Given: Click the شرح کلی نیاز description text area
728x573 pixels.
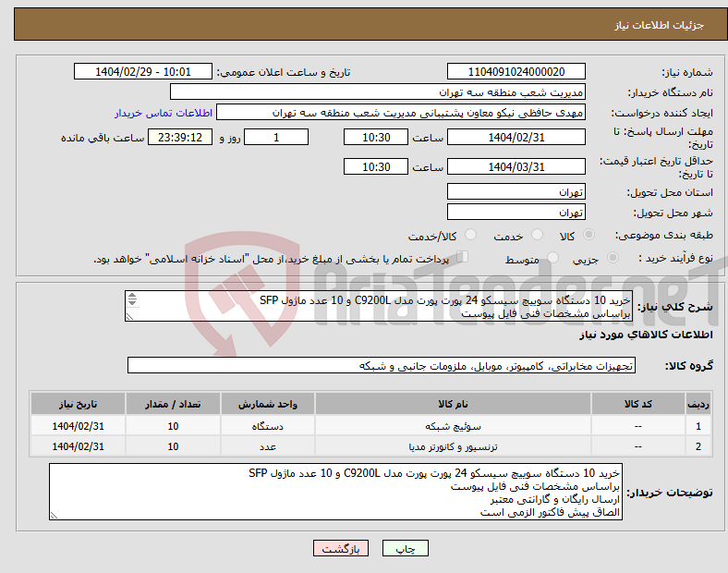Looking at the screenshot, I should coord(379,306).
